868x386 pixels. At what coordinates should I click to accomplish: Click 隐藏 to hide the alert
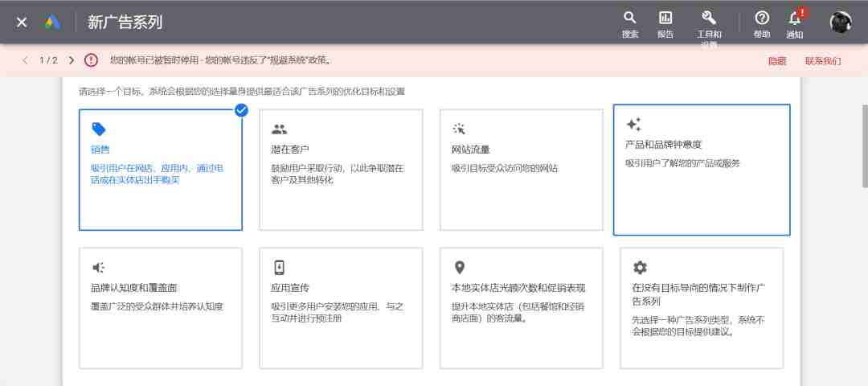coord(777,61)
